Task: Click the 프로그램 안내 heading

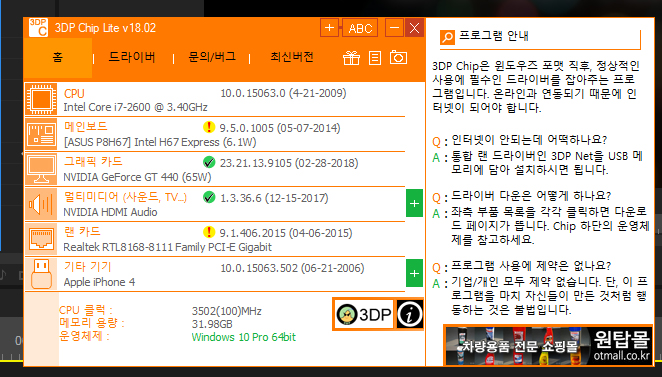Action: (x=494, y=35)
